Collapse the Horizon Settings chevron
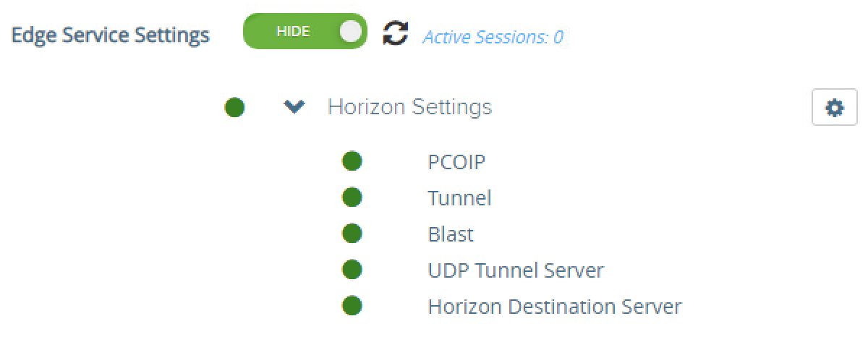The image size is (868, 350). tap(294, 108)
